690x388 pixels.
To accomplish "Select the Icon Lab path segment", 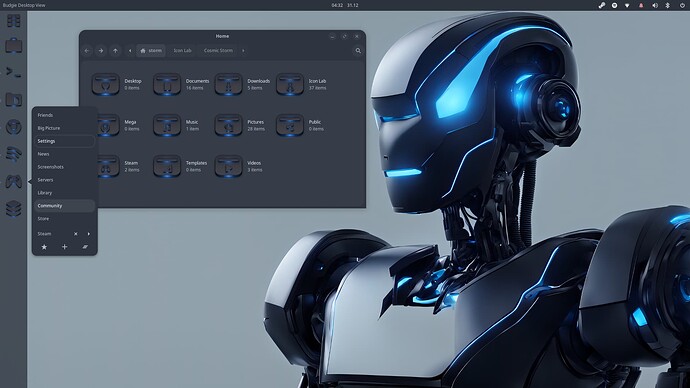I will click(x=182, y=51).
